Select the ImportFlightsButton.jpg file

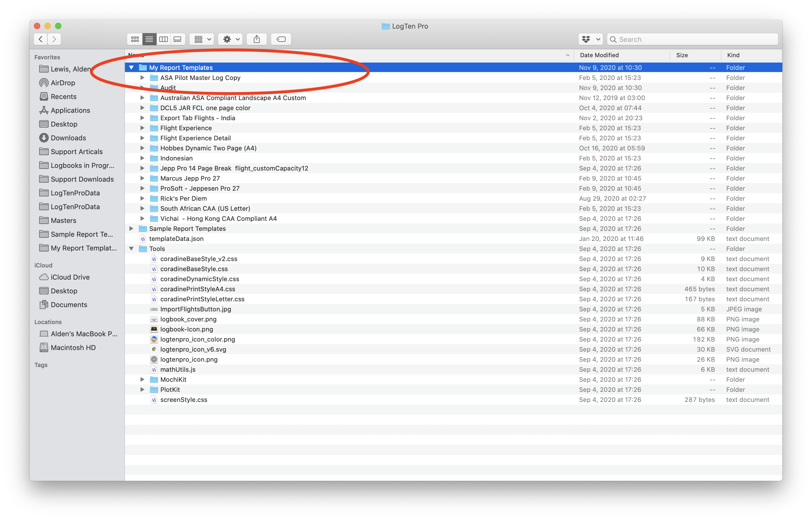pyautogui.click(x=453, y=309)
